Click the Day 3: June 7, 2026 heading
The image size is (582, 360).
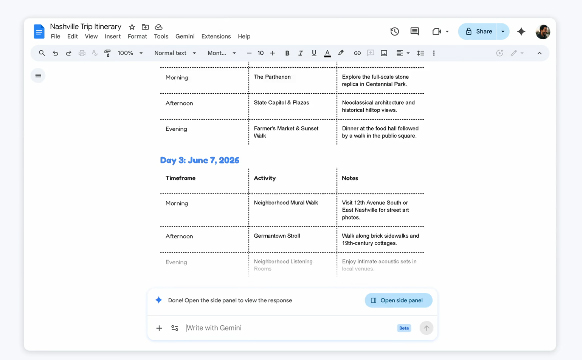point(200,160)
